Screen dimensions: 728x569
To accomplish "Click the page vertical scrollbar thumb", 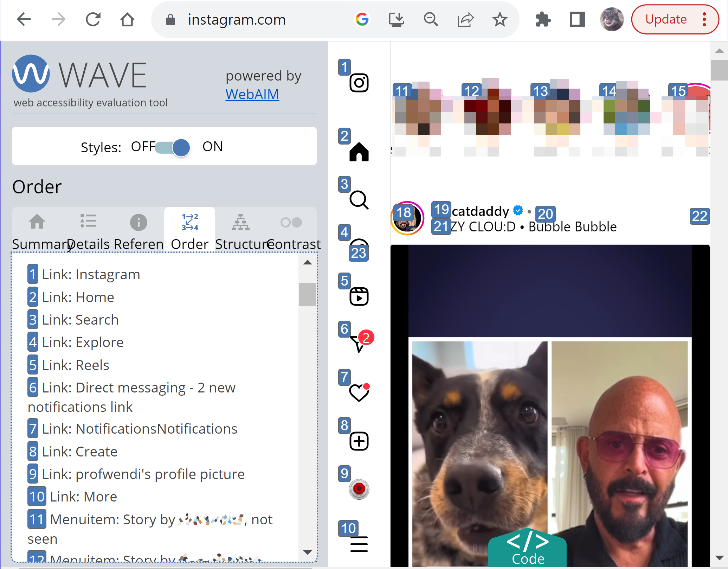I will (719, 70).
